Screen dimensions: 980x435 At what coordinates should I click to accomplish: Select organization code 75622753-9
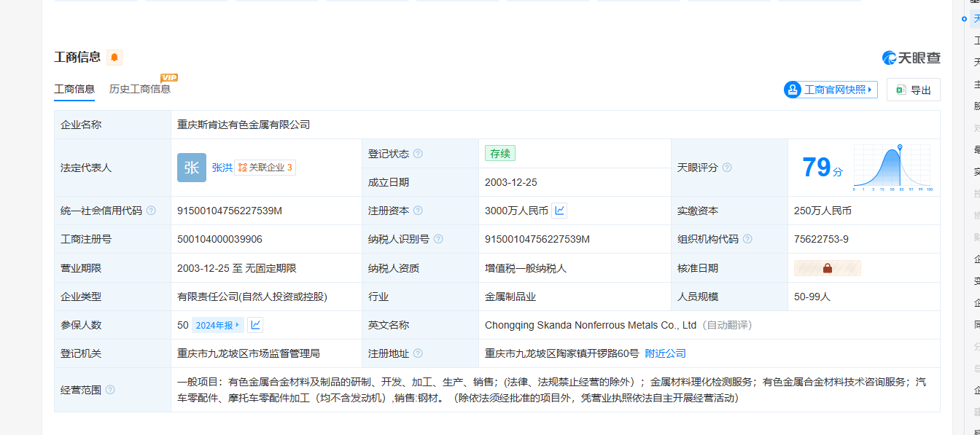pos(821,239)
